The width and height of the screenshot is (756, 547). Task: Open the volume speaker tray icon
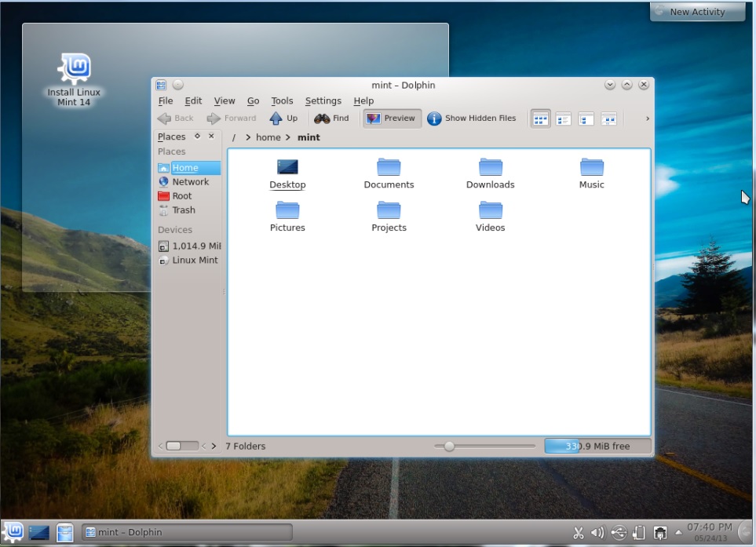tap(598, 533)
